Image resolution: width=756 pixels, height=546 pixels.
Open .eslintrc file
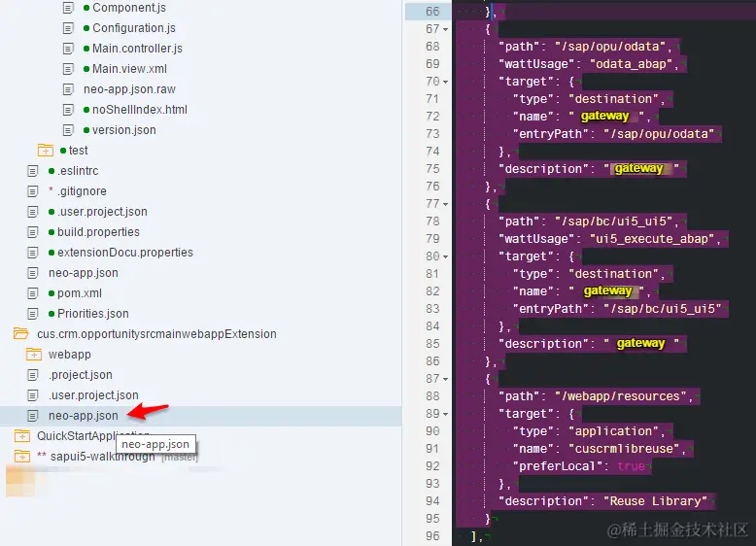pos(78,171)
